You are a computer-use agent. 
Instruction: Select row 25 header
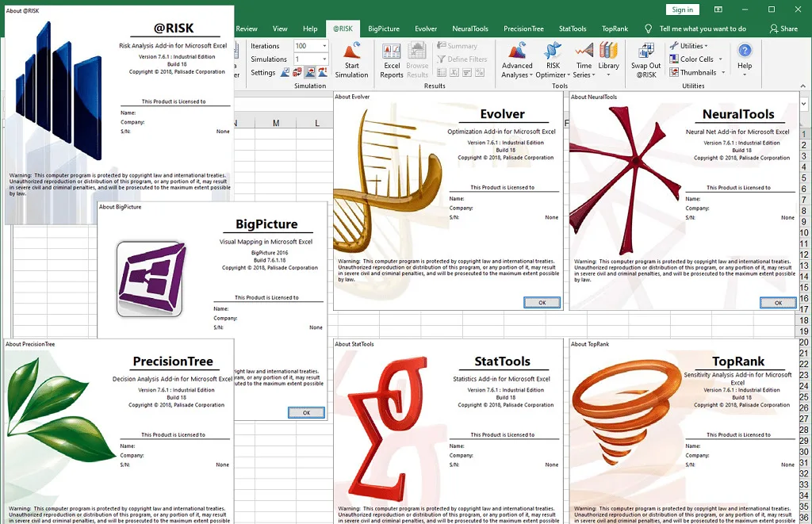pyautogui.click(x=804, y=396)
